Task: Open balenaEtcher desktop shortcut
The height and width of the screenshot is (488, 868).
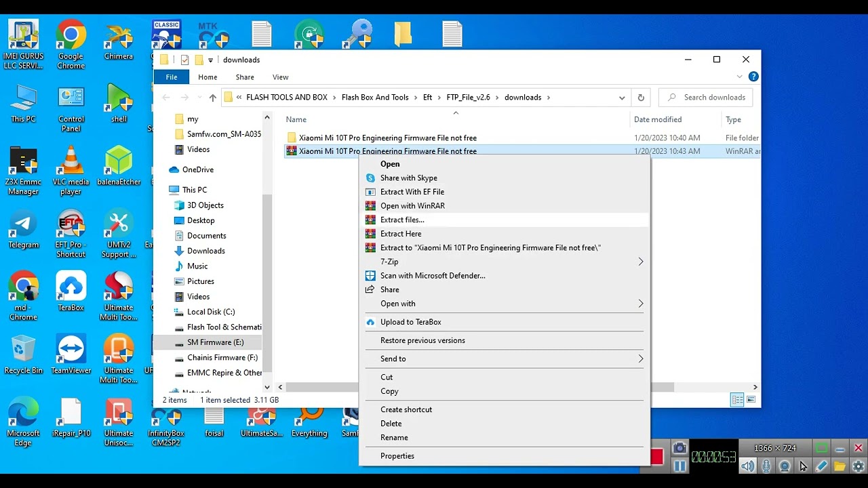Action: (119, 165)
